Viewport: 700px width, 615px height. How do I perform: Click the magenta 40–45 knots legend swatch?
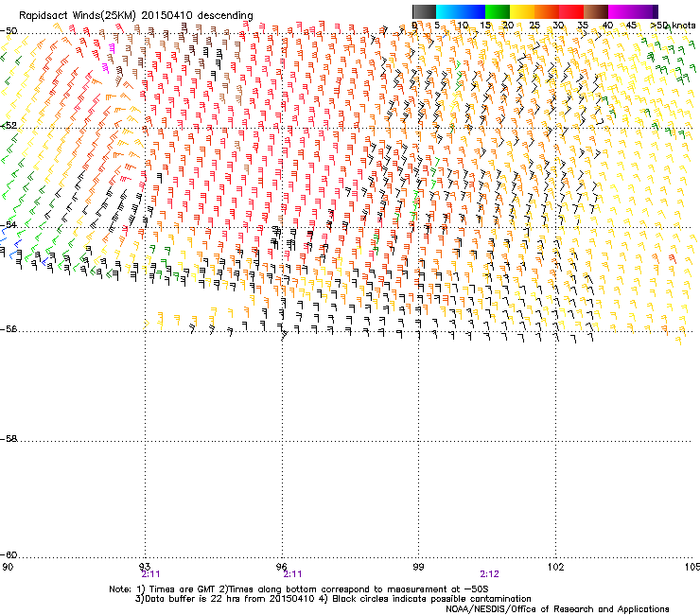click(x=621, y=11)
